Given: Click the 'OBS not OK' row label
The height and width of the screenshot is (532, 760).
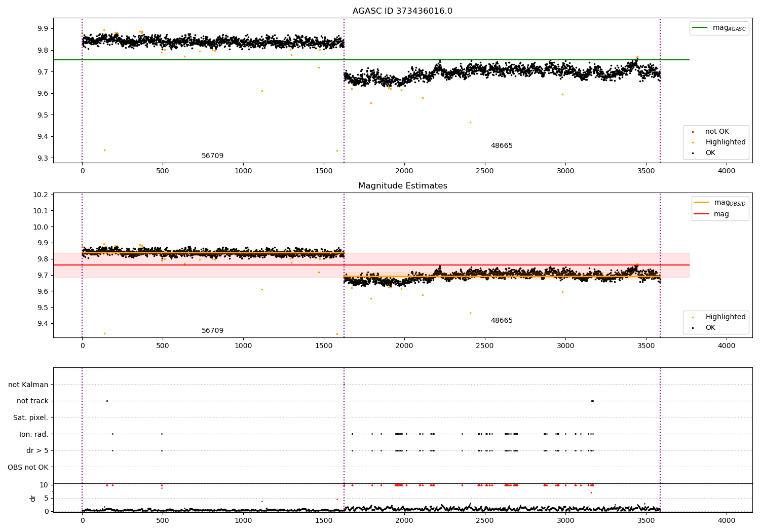Looking at the screenshot, I should pyautogui.click(x=28, y=467).
